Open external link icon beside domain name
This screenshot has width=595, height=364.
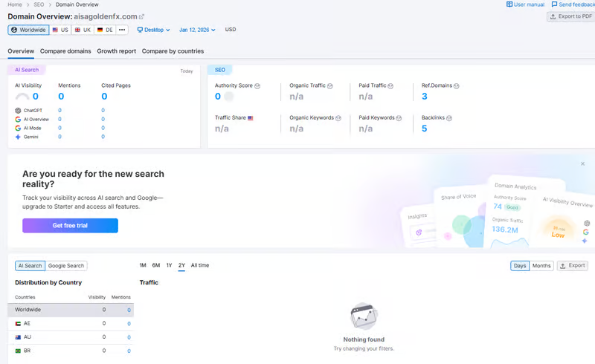pos(142,16)
